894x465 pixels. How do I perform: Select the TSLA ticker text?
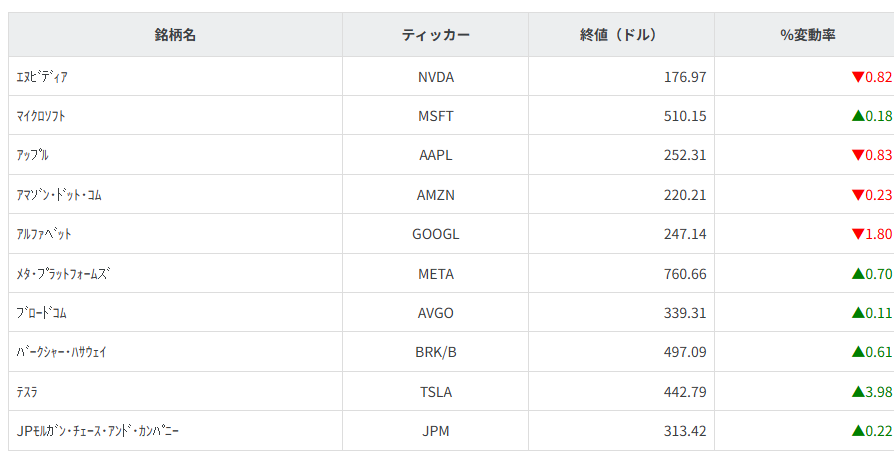tap(435, 392)
